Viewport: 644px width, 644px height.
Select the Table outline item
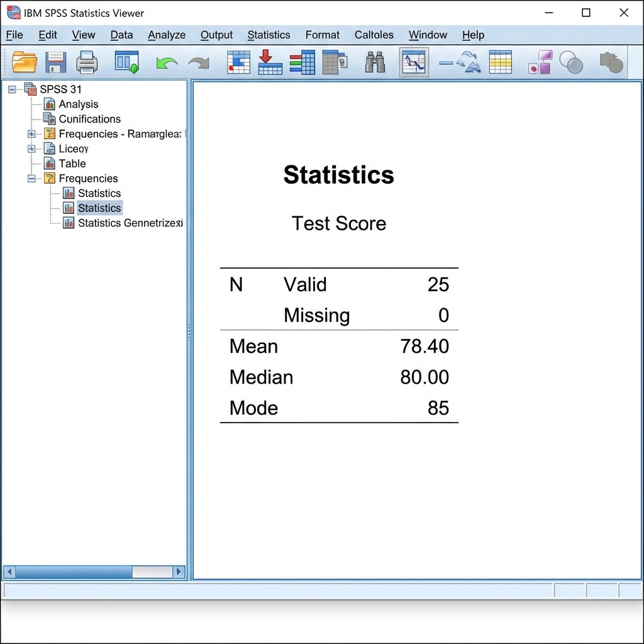pyautogui.click(x=72, y=164)
